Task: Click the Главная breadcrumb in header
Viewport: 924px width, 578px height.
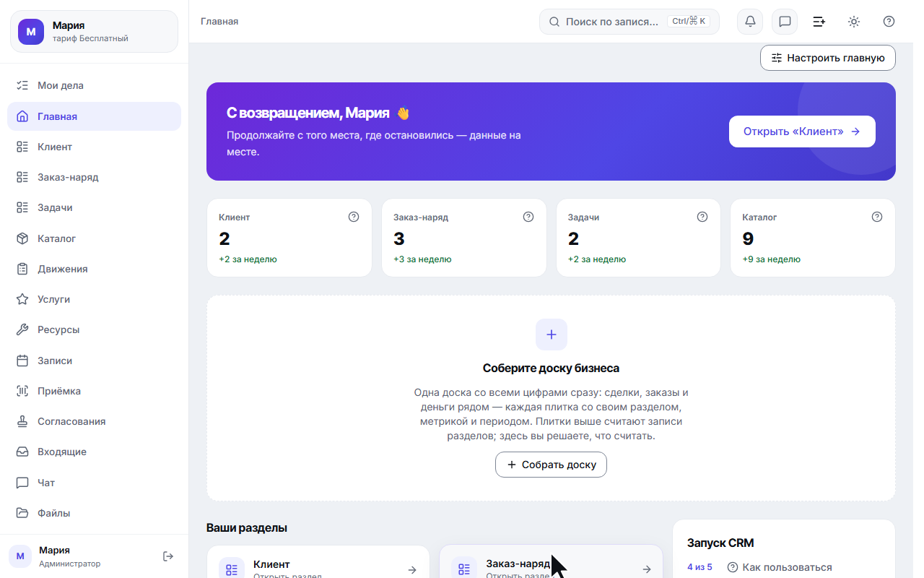Action: [219, 22]
